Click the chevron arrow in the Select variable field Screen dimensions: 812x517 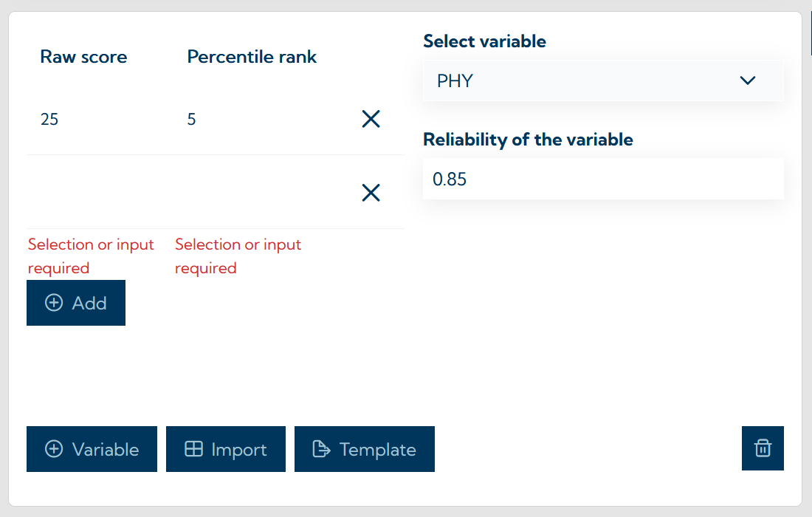pyautogui.click(x=748, y=81)
